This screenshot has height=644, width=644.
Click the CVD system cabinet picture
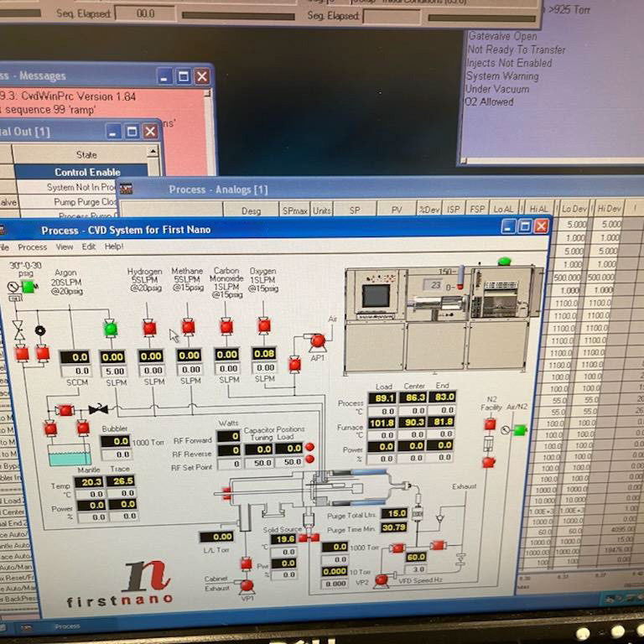coord(442,319)
